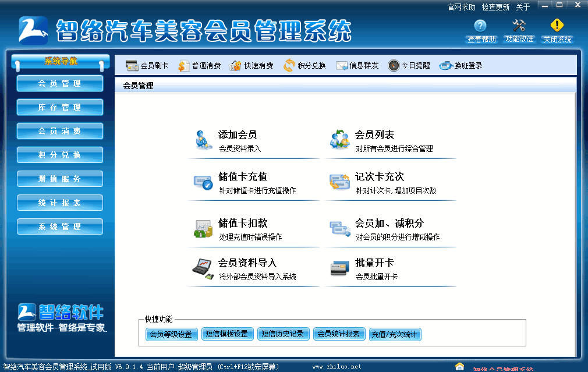Viewport: 588px width, 372px height.
Task: Open the 会员列表 member list
Action: (374, 135)
